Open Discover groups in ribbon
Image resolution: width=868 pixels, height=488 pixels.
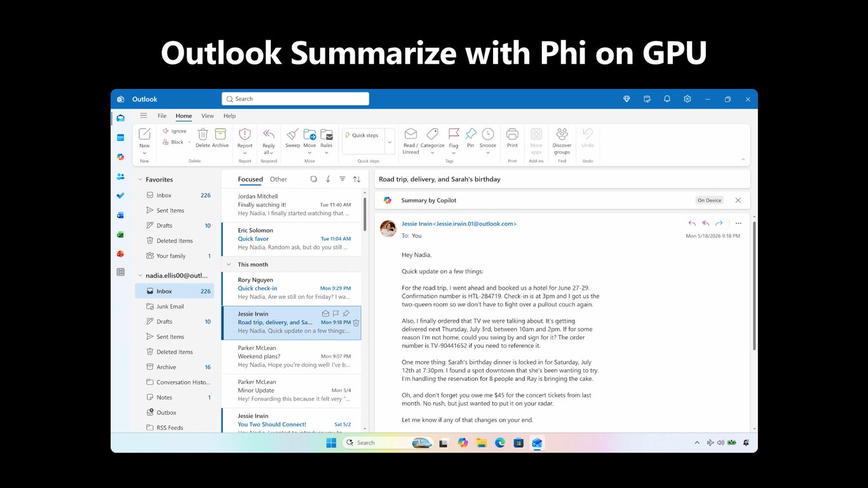click(x=562, y=140)
